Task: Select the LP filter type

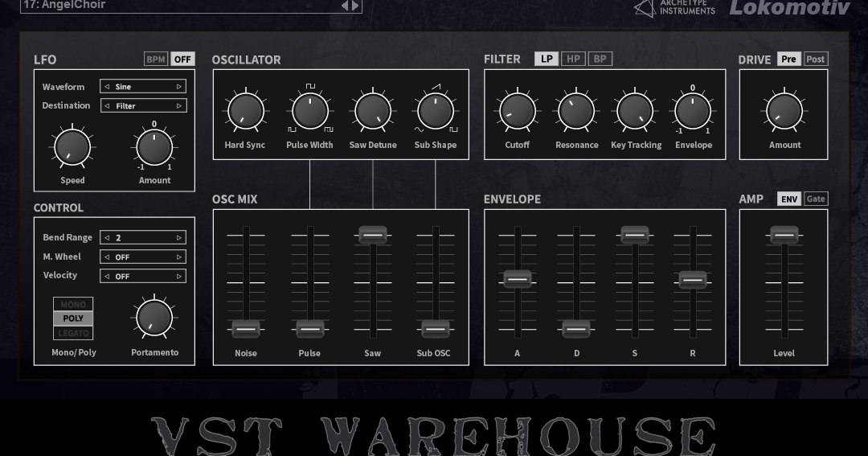Action: pos(547,59)
